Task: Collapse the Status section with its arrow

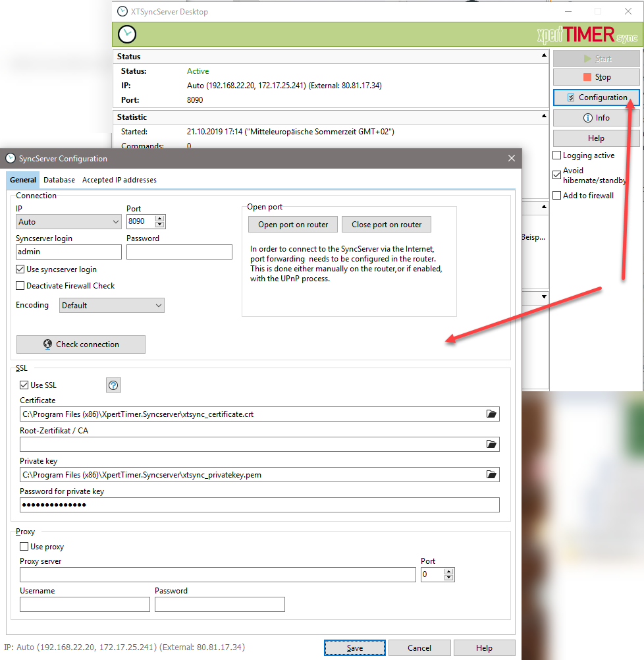Action: pyautogui.click(x=543, y=56)
